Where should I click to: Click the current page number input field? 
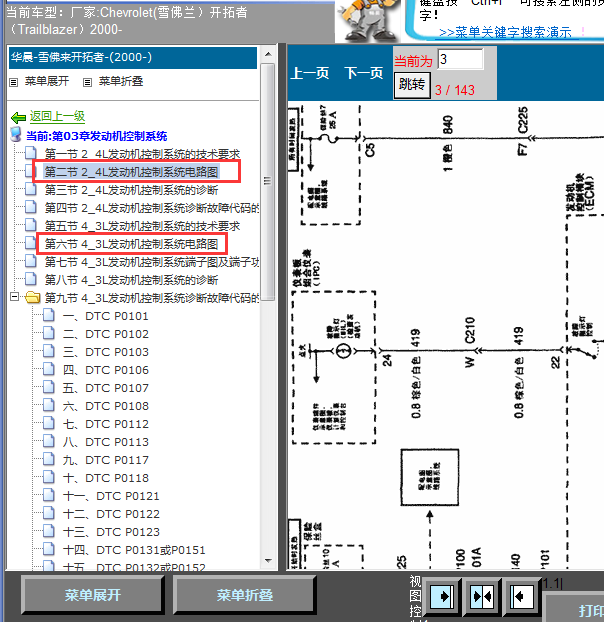(x=460, y=59)
